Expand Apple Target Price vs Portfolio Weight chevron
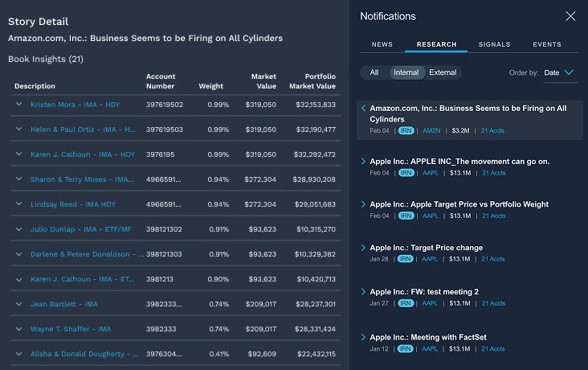The height and width of the screenshot is (370, 588). (363, 204)
